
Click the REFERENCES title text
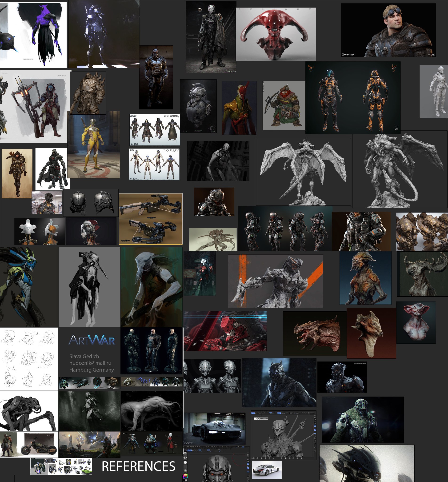[x=138, y=466]
